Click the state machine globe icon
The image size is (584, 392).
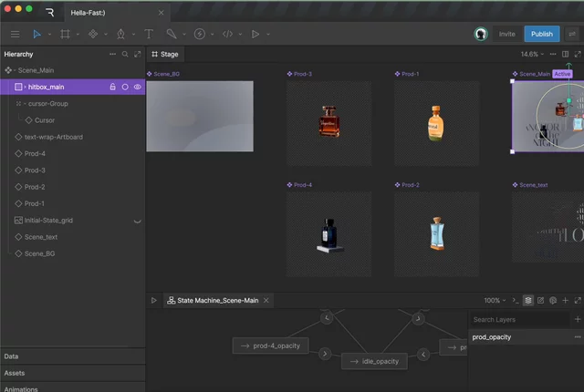(553, 301)
